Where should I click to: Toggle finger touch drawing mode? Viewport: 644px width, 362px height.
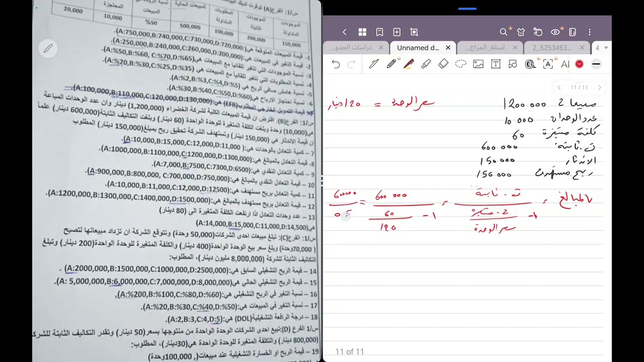[x=538, y=32]
